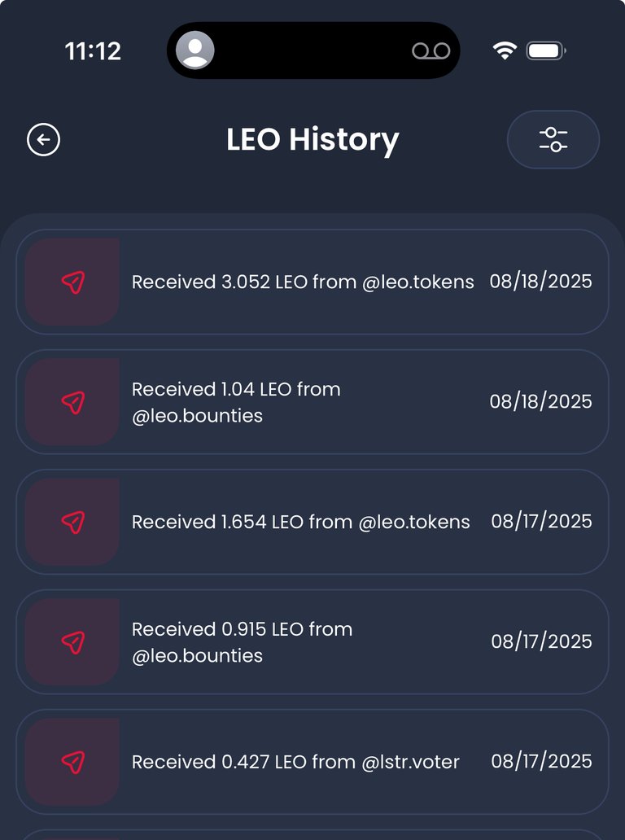This screenshot has width=625, height=840.
Task: Tap the profile avatar in dynamic island
Action: [195, 50]
